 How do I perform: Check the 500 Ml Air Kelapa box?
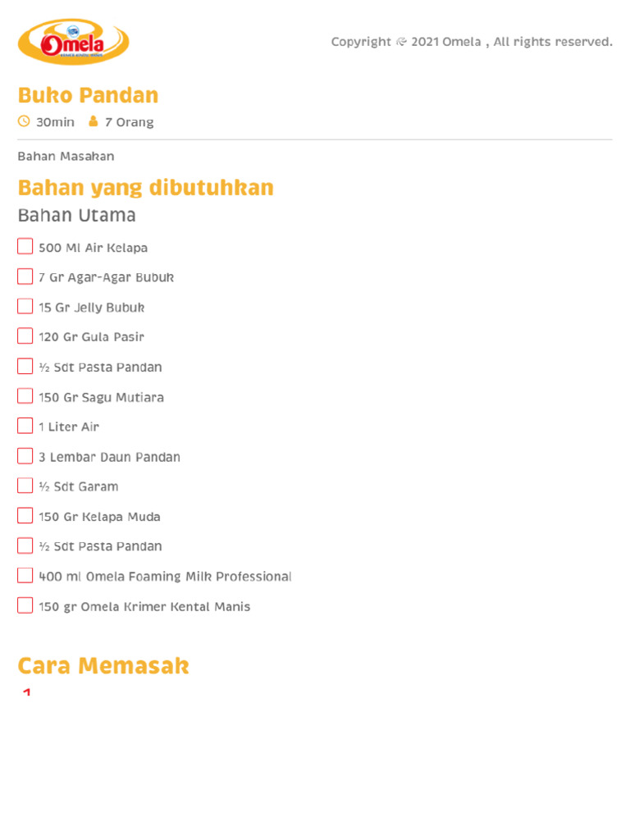(x=25, y=247)
